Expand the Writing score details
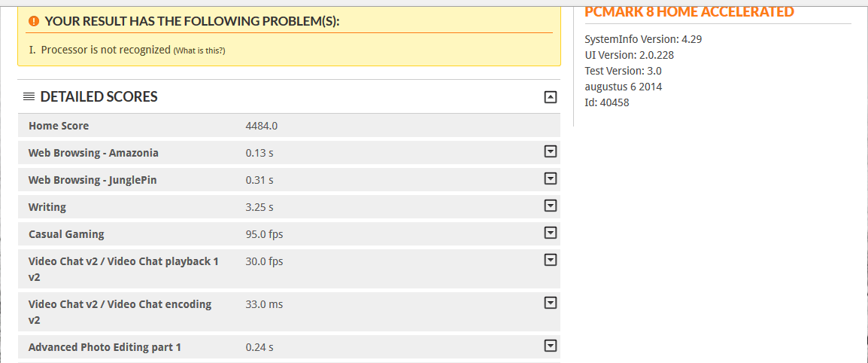The image size is (868, 363). coord(550,206)
